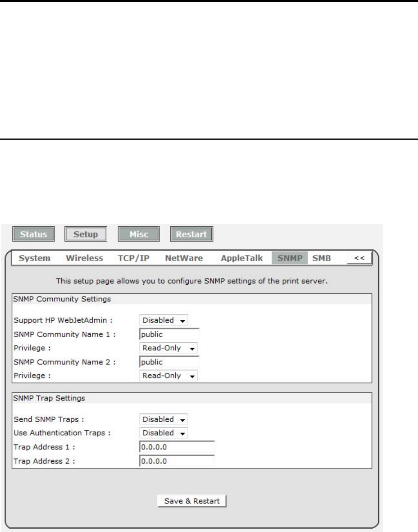The height and width of the screenshot is (532, 418).
Task: Switch to the NetWare tab
Action: [184, 258]
